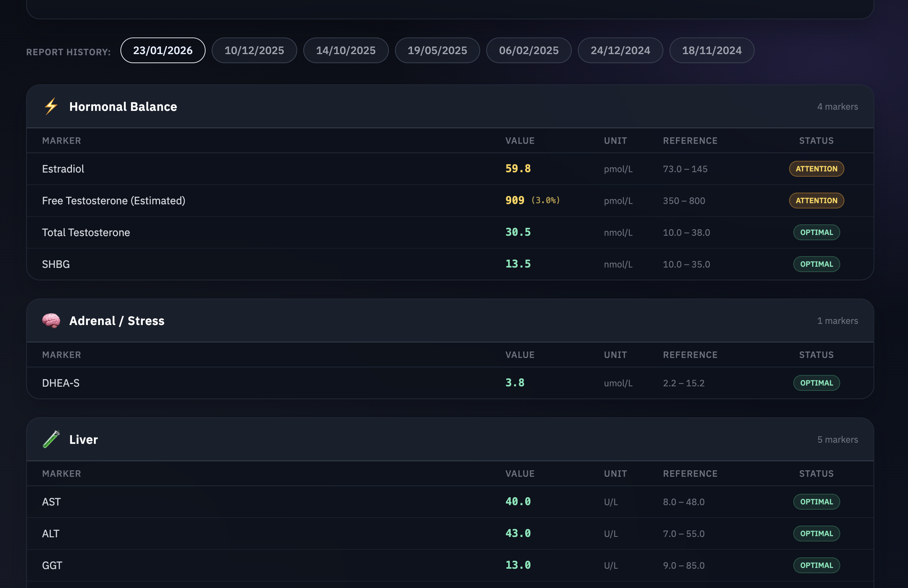Click the Adrenal / Stress REFERENCE column header
908x588 pixels.
point(690,355)
